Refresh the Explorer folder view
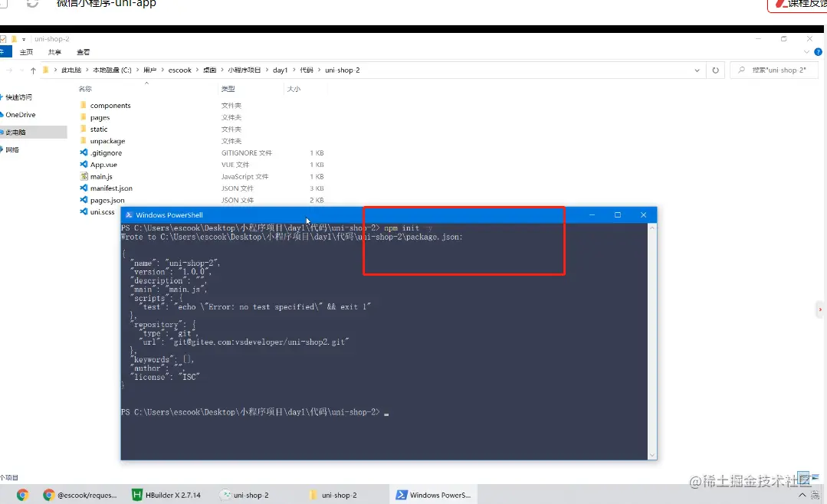 [715, 70]
